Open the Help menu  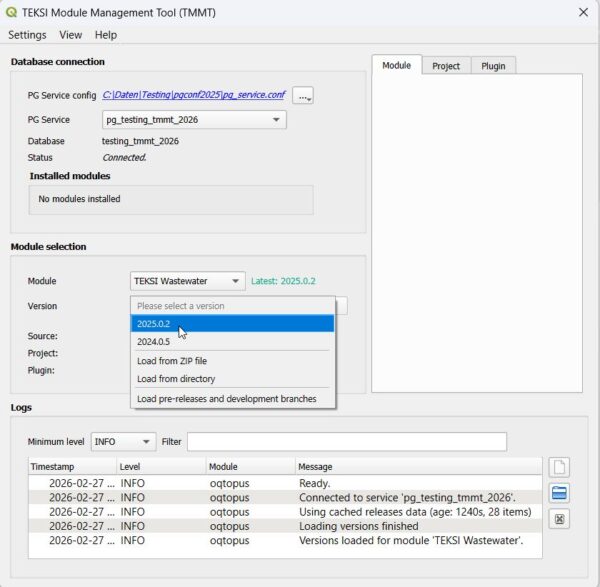tap(106, 34)
